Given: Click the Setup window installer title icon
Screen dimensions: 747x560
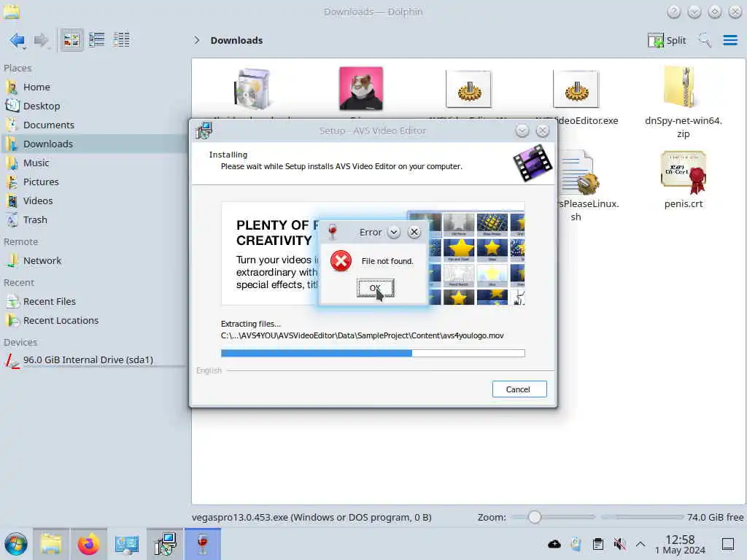Looking at the screenshot, I should point(204,131).
